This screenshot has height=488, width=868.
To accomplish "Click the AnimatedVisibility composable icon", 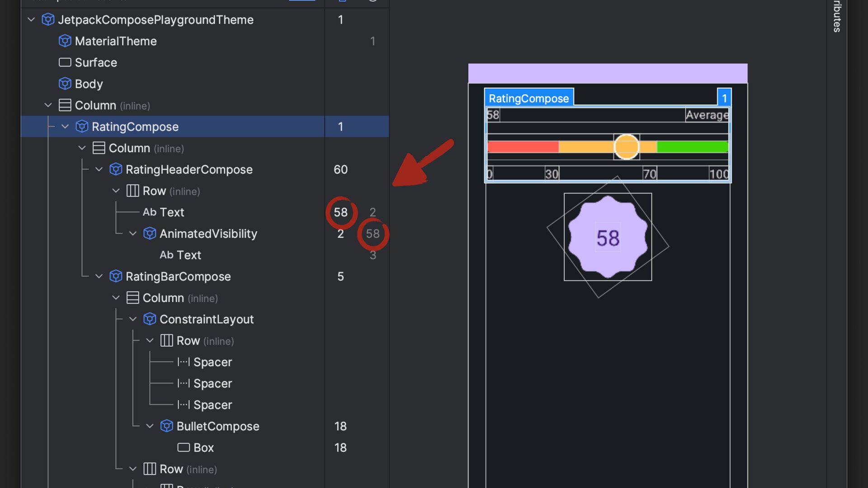I will [150, 234].
